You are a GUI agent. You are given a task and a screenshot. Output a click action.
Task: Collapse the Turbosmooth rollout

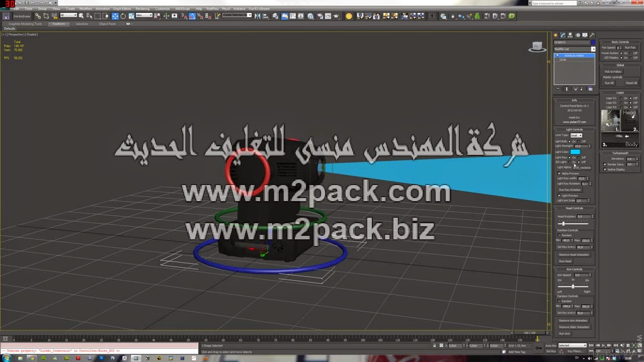tap(620, 153)
